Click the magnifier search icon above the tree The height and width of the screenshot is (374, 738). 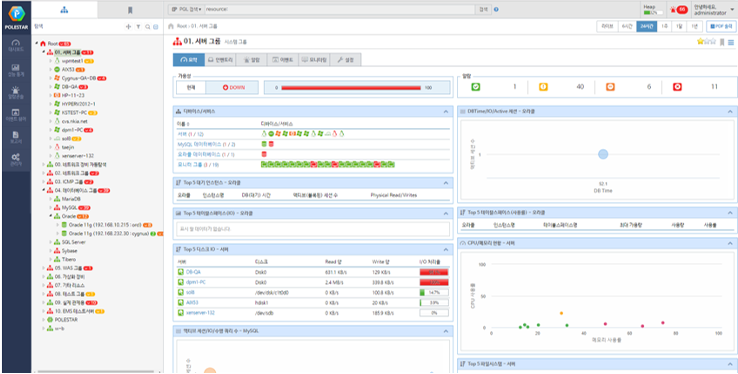[147, 27]
